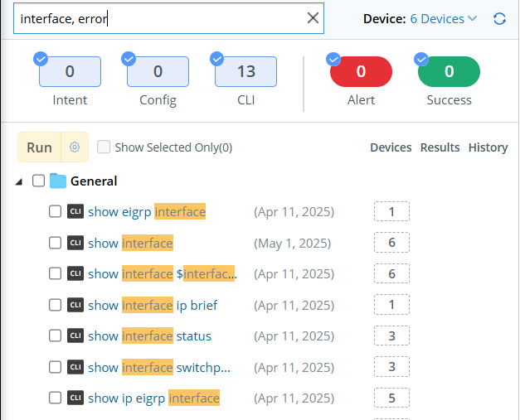Enable Show Selected Only checkbox
The image size is (520, 420).
(x=104, y=147)
